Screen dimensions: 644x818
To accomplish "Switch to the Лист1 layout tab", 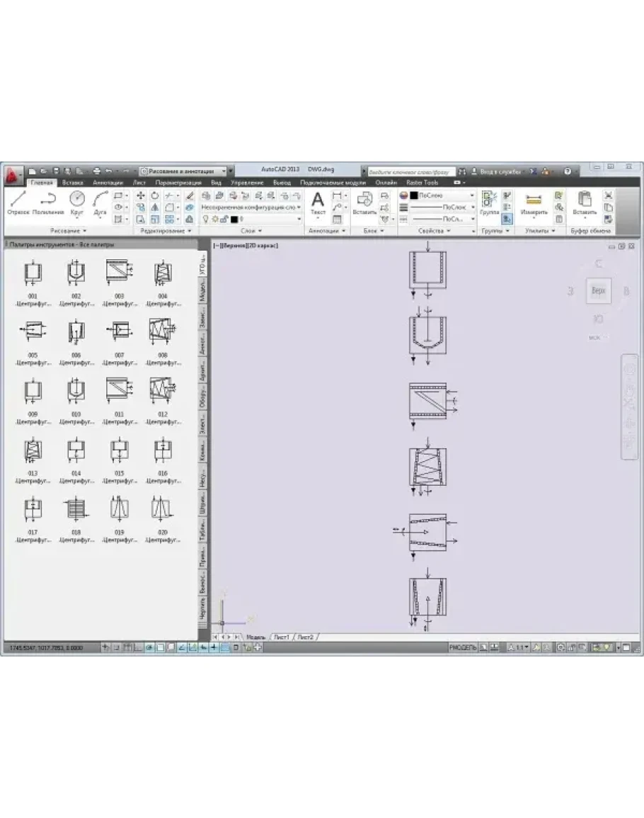I will (x=282, y=637).
